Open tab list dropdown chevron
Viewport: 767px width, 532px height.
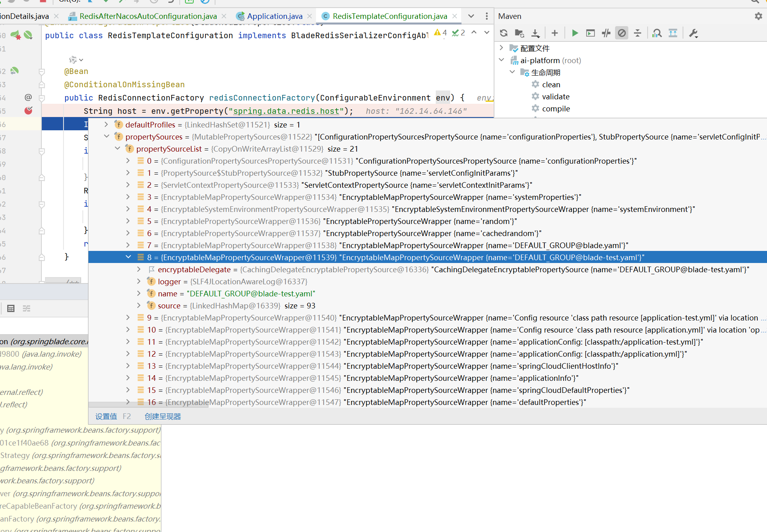[x=471, y=16]
